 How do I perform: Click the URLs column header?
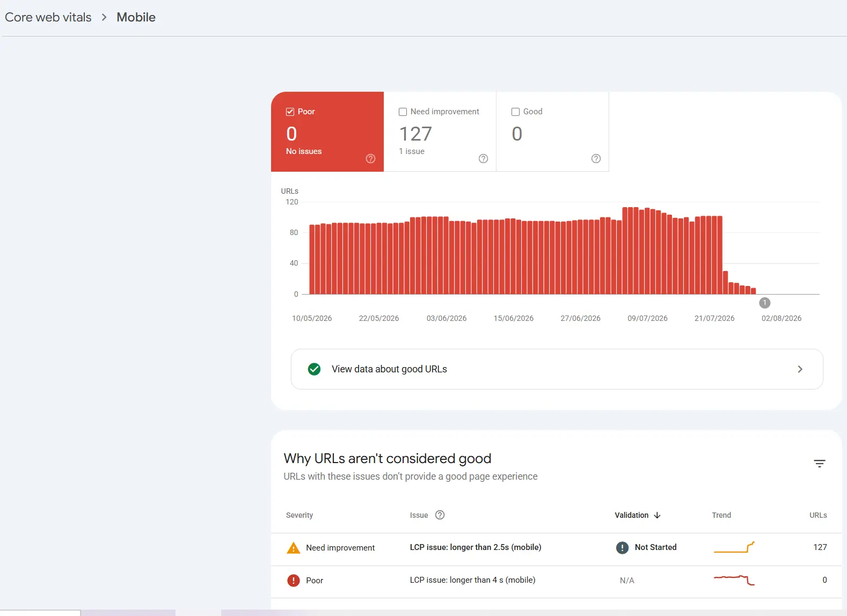[818, 515]
